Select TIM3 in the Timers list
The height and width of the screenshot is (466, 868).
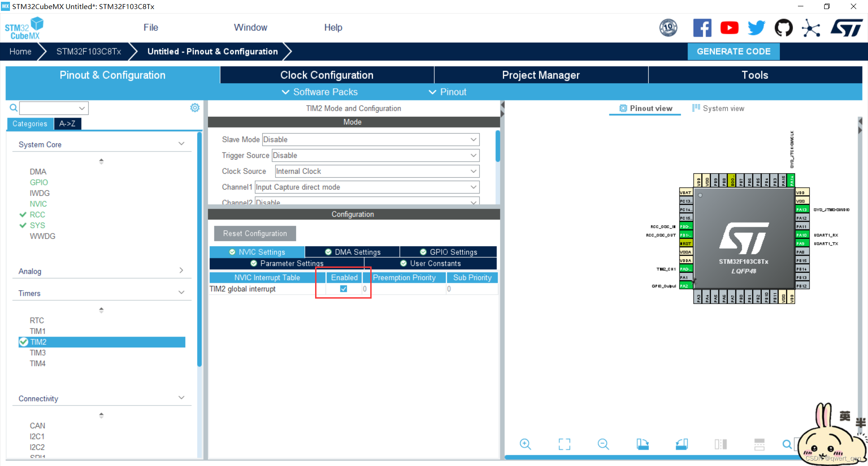38,353
